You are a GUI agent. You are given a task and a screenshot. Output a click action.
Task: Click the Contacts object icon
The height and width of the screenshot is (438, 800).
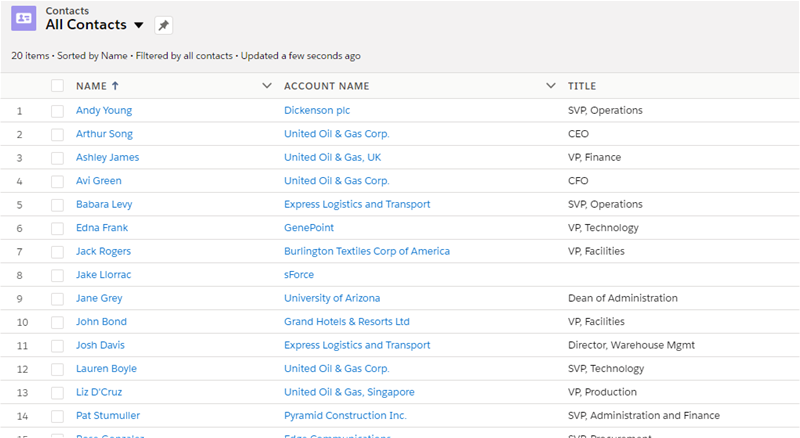(25, 19)
